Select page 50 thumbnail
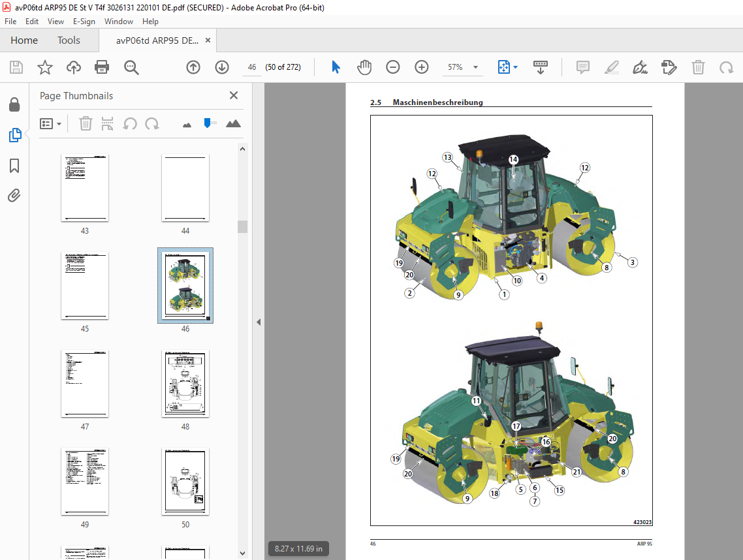This screenshot has height=560, width=743. (x=185, y=482)
